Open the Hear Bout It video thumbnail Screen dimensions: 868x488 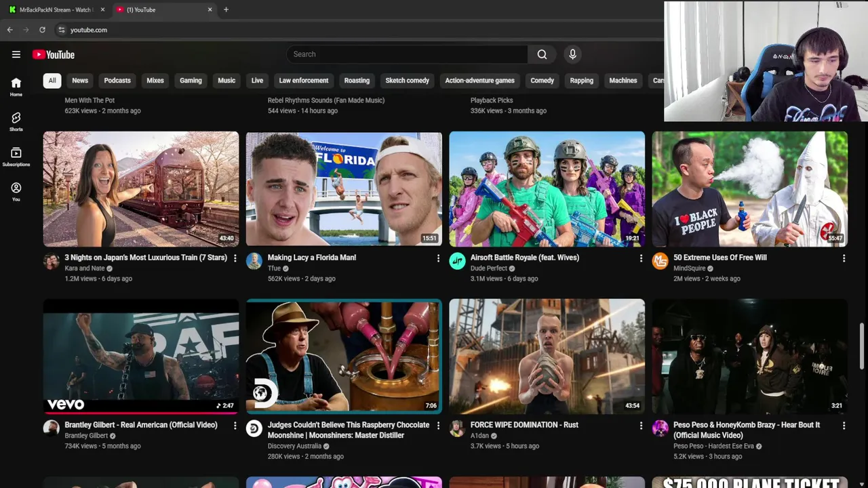(x=749, y=357)
